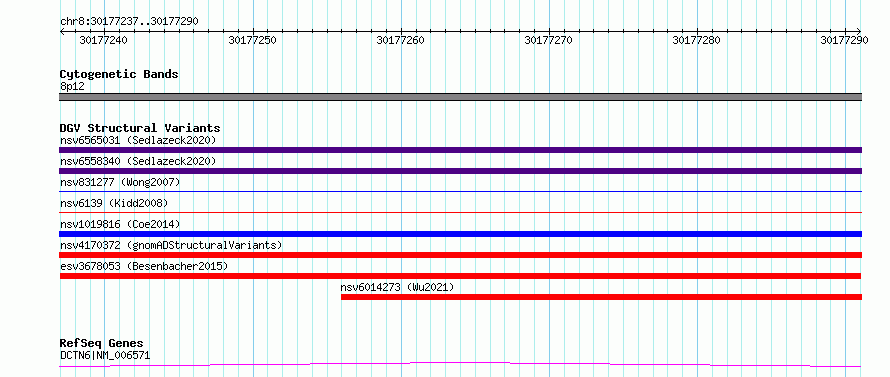Viewport: 890px width, 377px height.
Task: Select the shorter red bar for nsv6014273
Action: coord(601,297)
